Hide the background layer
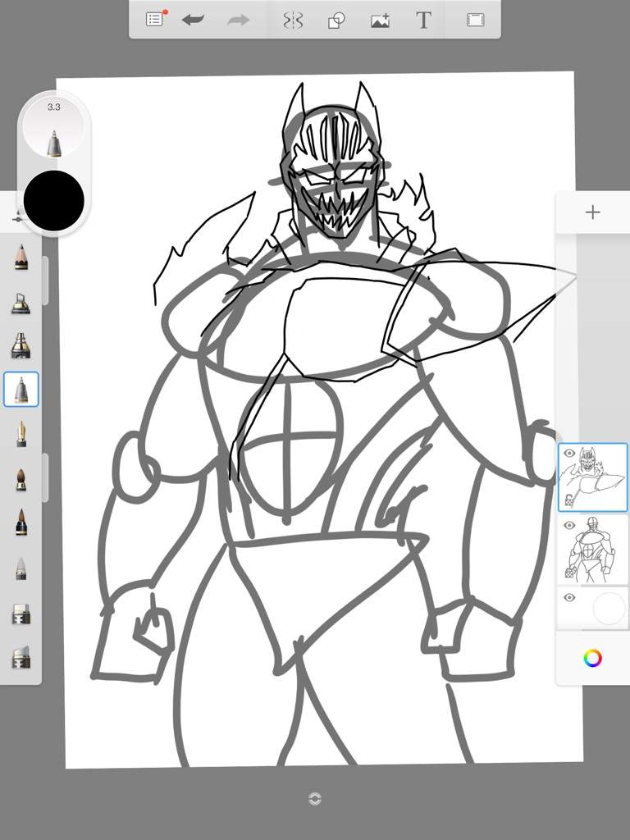Image resolution: width=630 pixels, height=840 pixels. (x=569, y=597)
